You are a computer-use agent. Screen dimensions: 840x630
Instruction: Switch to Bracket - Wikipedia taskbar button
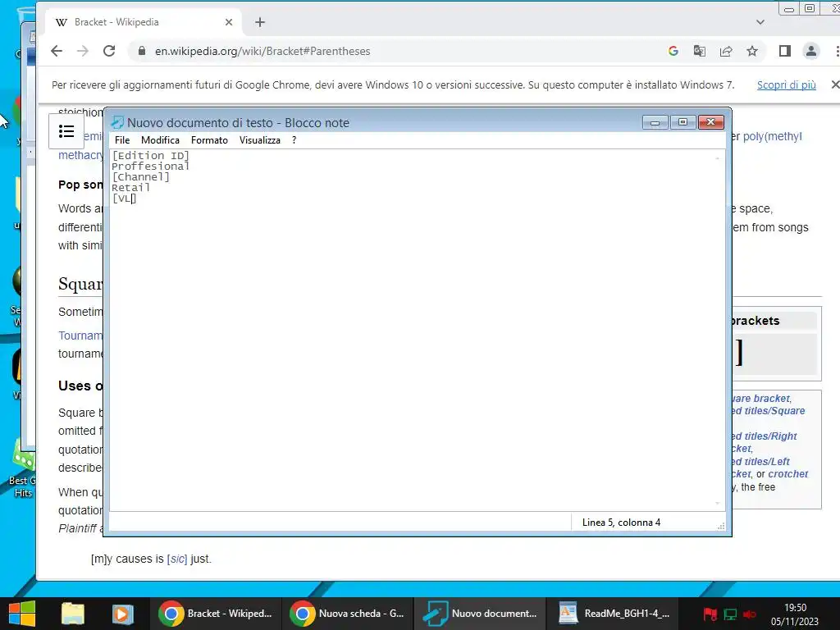pyautogui.click(x=216, y=614)
